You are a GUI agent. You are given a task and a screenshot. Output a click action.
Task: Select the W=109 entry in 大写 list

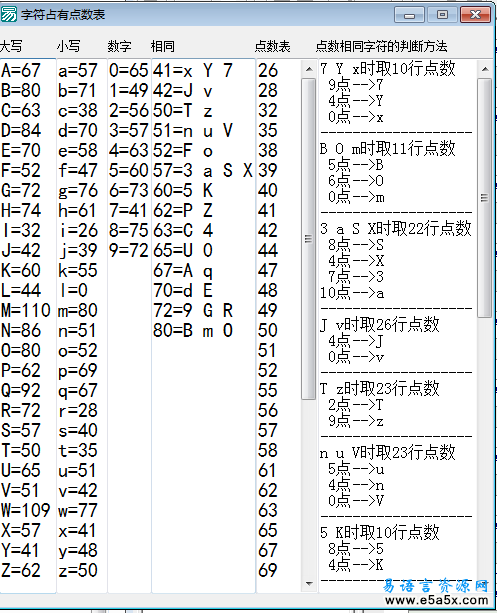point(26,511)
